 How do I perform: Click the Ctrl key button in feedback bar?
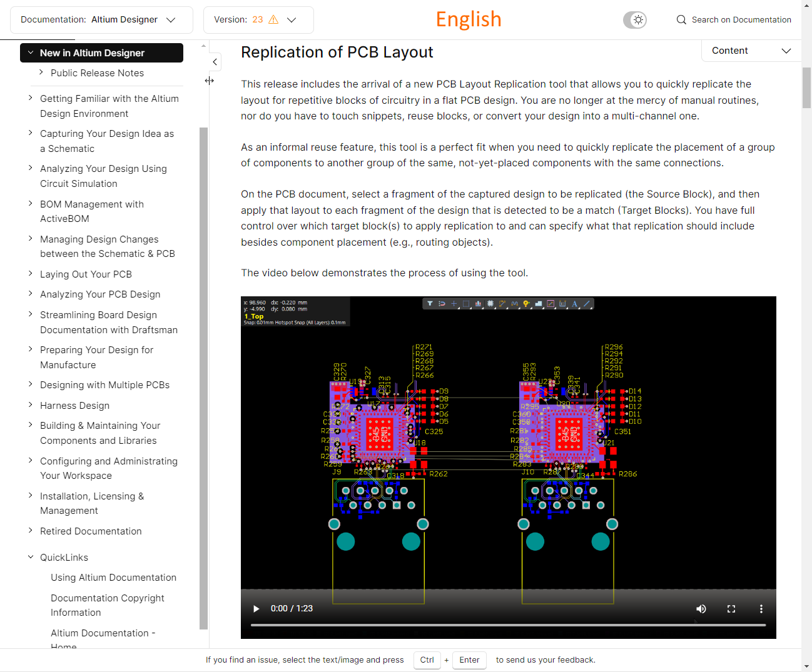pos(427,660)
